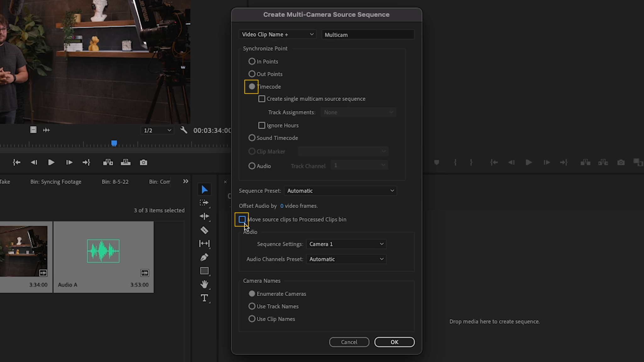Select Use Clip Names camera naming option
The height and width of the screenshot is (362, 644).
(252, 319)
